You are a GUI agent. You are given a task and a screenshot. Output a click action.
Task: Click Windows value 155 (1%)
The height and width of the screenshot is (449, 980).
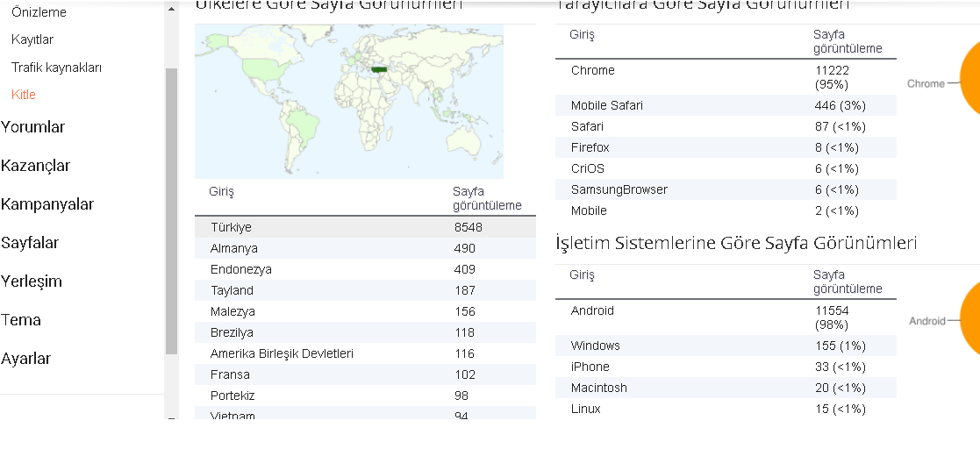[x=840, y=346]
